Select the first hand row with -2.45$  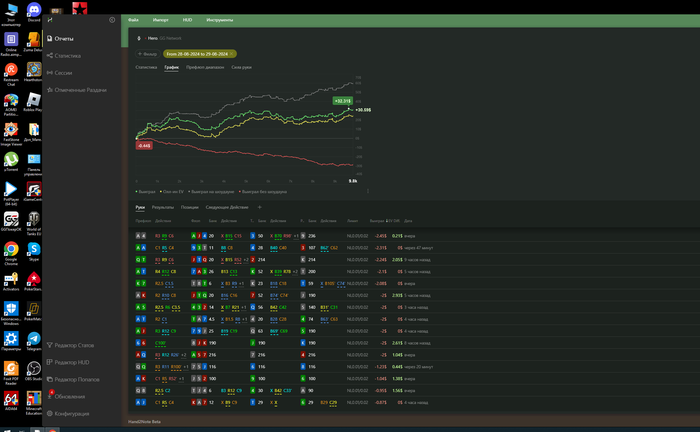(x=414, y=236)
